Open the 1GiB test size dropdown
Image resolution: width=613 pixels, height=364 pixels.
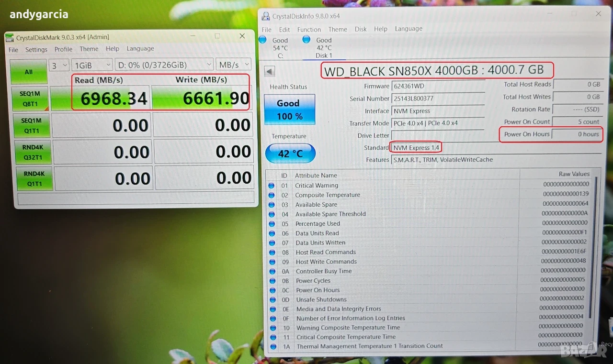pyautogui.click(x=92, y=65)
